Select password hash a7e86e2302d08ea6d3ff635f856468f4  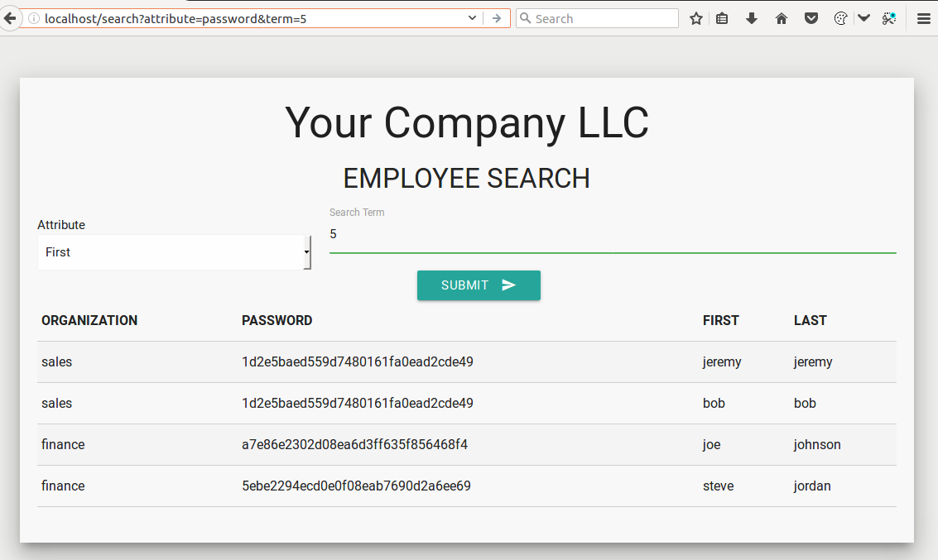354,444
